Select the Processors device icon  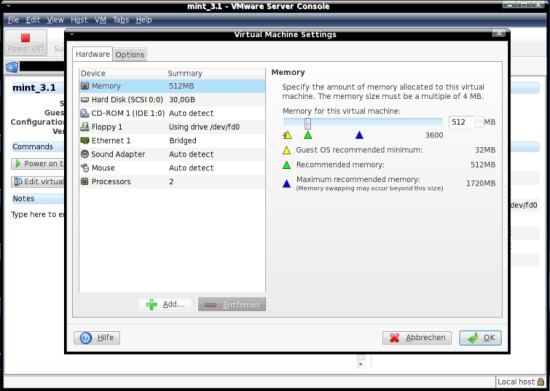[85, 181]
